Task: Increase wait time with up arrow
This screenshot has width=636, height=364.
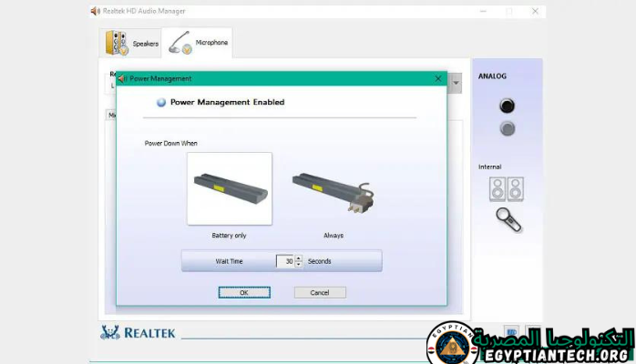Action: click(x=299, y=258)
